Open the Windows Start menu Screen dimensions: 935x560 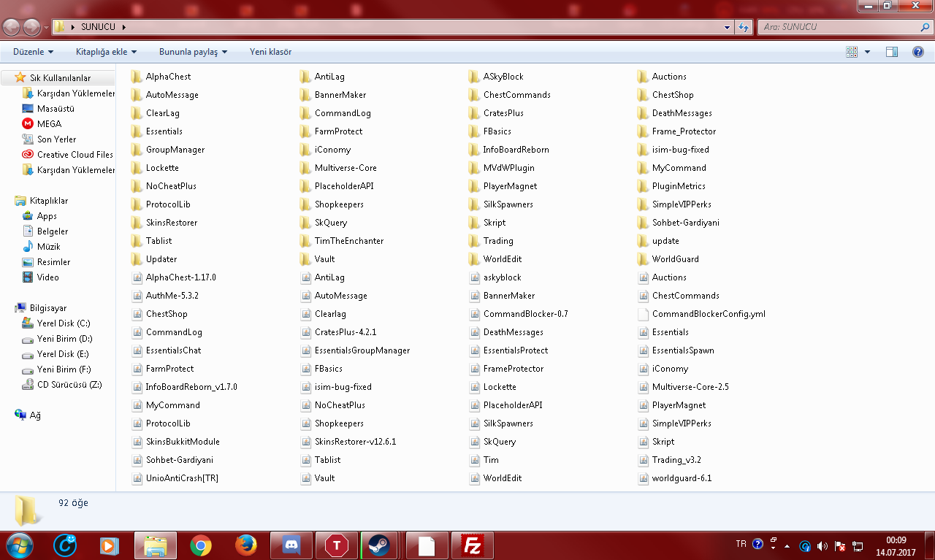pos(19,545)
